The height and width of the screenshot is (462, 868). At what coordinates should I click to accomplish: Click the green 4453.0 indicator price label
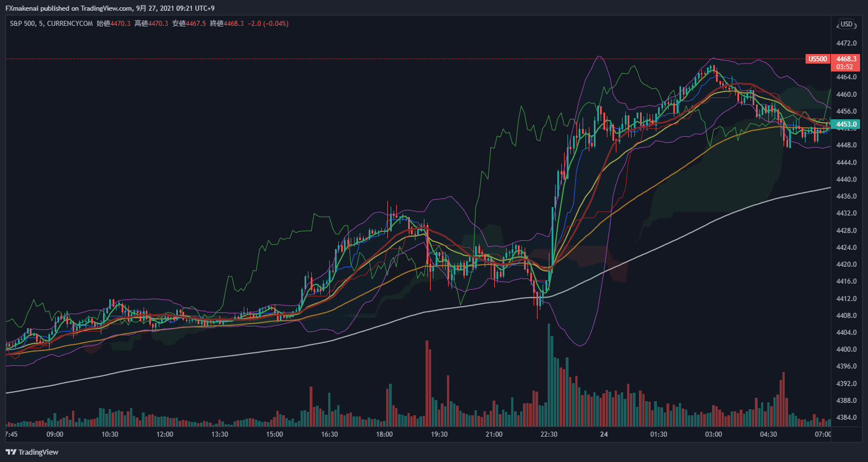click(846, 124)
